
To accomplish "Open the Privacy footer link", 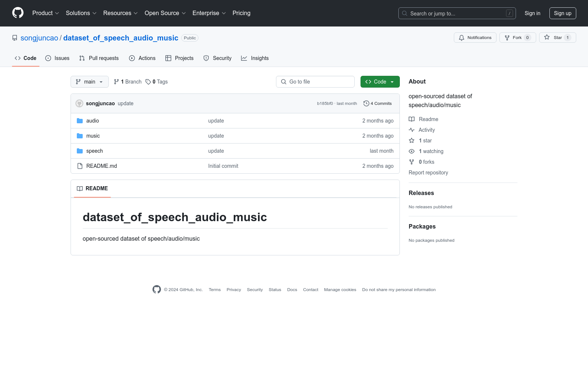I will 234,290.
